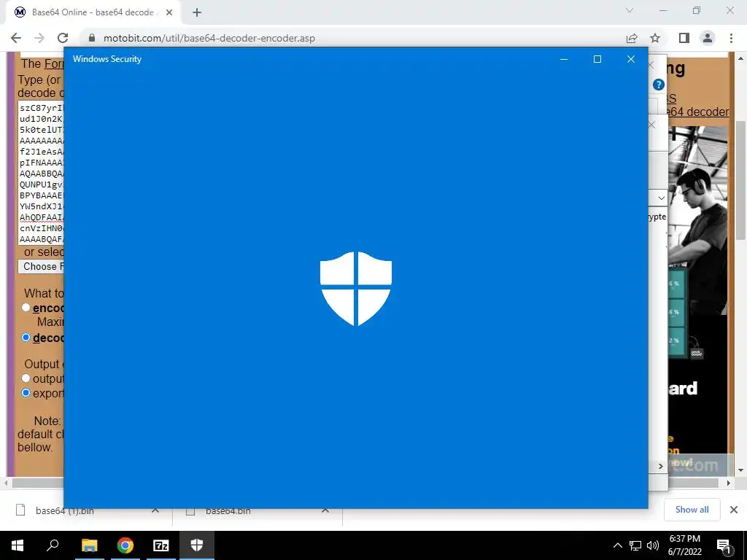
Task: Follow the 'e64 decoder' link on the page
Action: [x=697, y=112]
